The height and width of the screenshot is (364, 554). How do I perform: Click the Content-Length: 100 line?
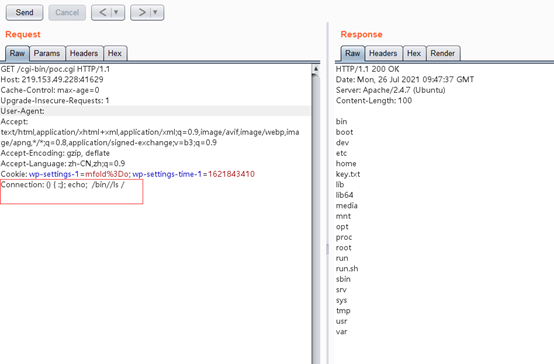(374, 101)
